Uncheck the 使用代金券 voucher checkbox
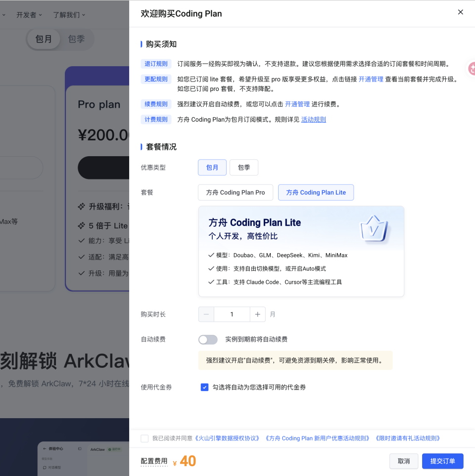Image resolution: width=475 pixels, height=476 pixels. [204, 387]
